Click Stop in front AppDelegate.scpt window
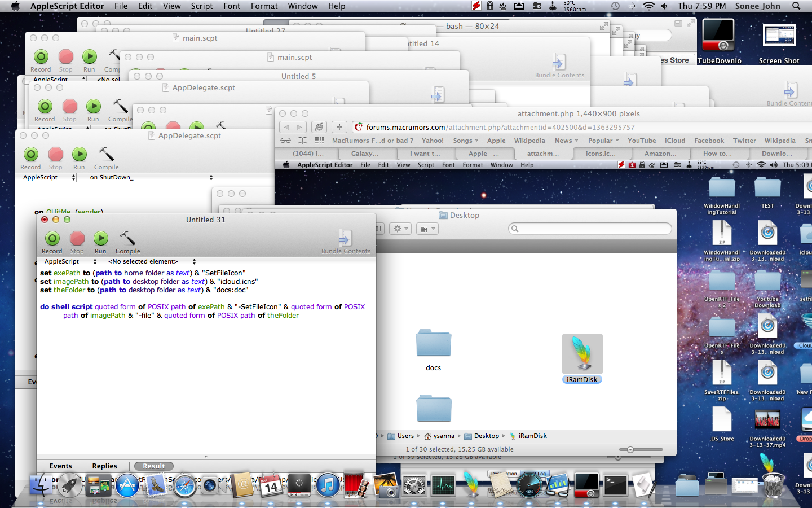 coord(55,158)
